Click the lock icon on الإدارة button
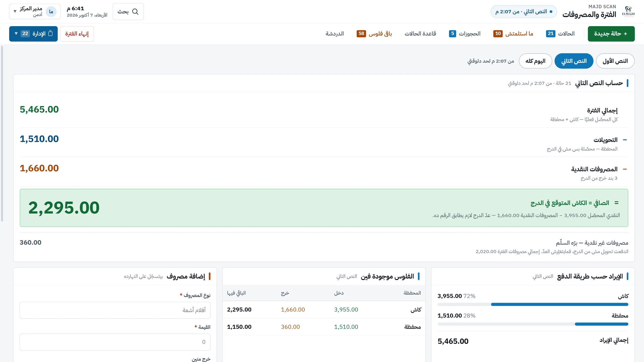644x362 pixels. pos(50,33)
